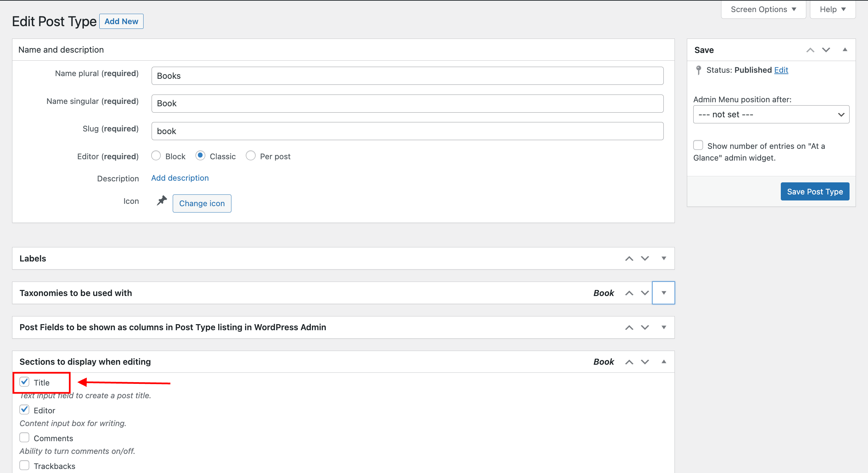Viewport: 868px width, 473px height.
Task: Uncheck the Editor section checkbox
Action: point(24,410)
